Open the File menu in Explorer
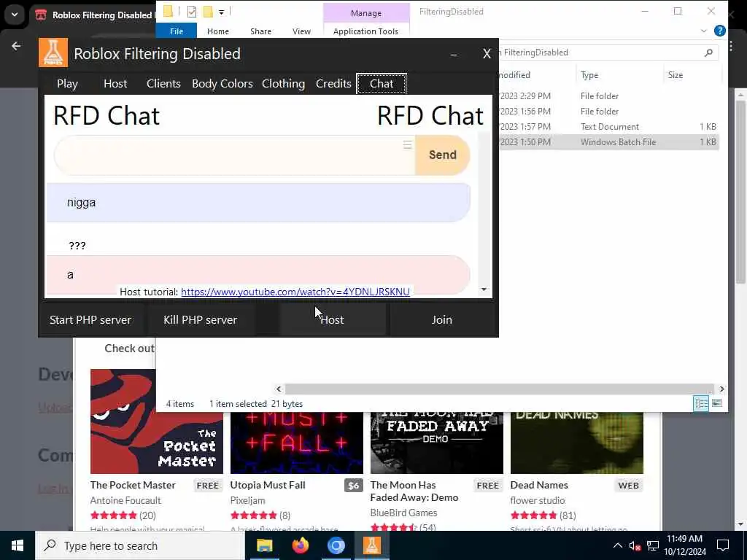Viewport: 747px width, 560px height. point(177,31)
